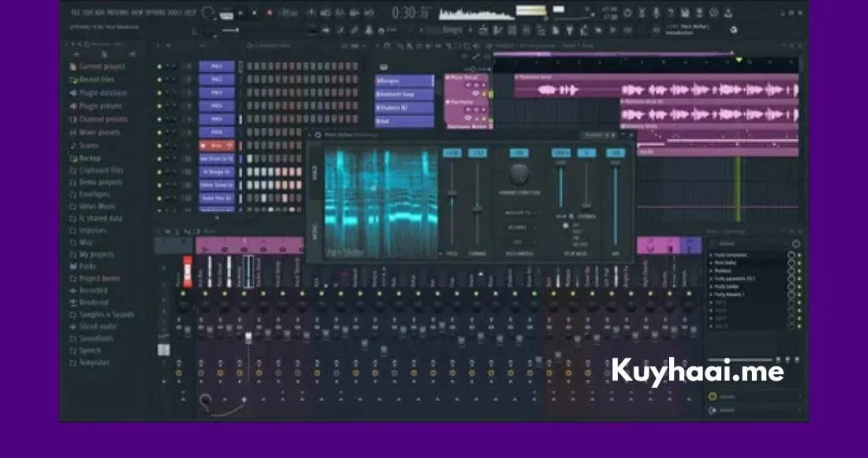Screen dimensions: 868x458
Task: Toggle Fruity parametric EQ 2 effect slot
Action: click(799, 279)
